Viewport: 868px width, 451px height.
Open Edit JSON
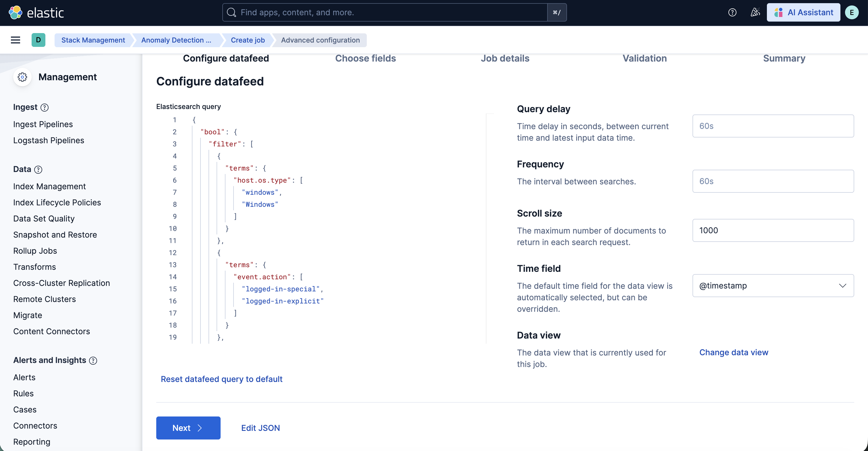(x=260, y=428)
